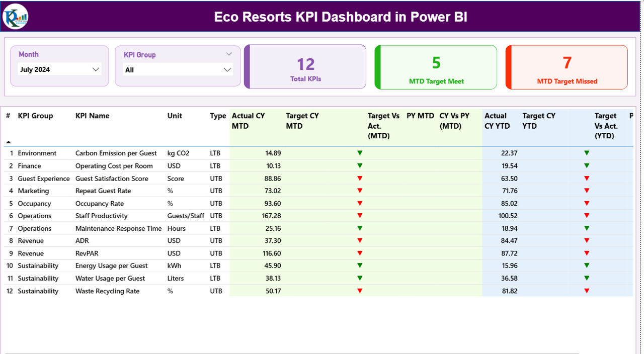
Task: Open the Month dropdown showing July 2024
Action: click(x=59, y=69)
